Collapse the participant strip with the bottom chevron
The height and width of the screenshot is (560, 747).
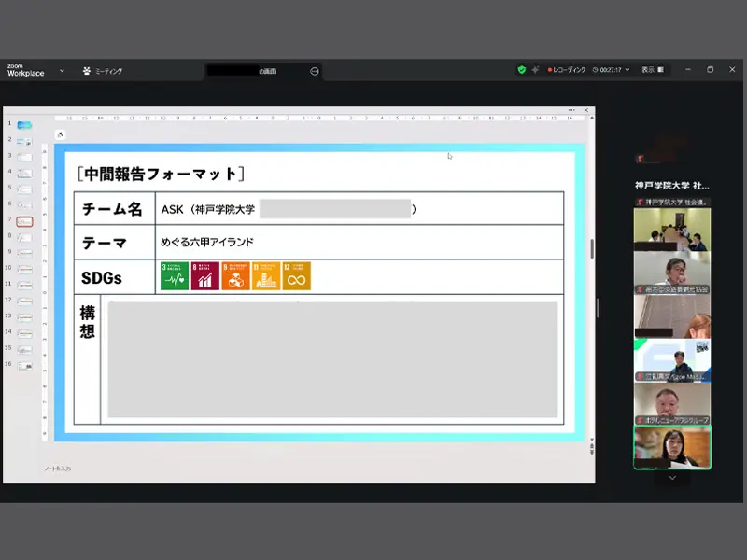coord(670,479)
